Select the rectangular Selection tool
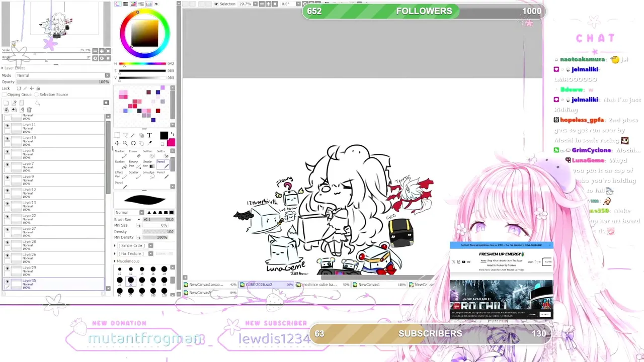Viewport: 644px width, 362px height. click(117, 135)
